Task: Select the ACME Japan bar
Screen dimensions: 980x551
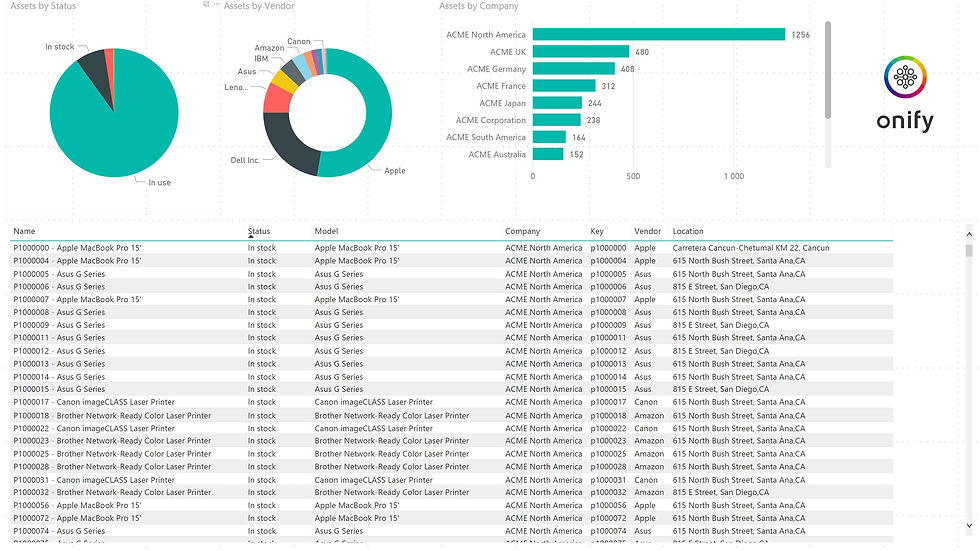Action: [558, 103]
